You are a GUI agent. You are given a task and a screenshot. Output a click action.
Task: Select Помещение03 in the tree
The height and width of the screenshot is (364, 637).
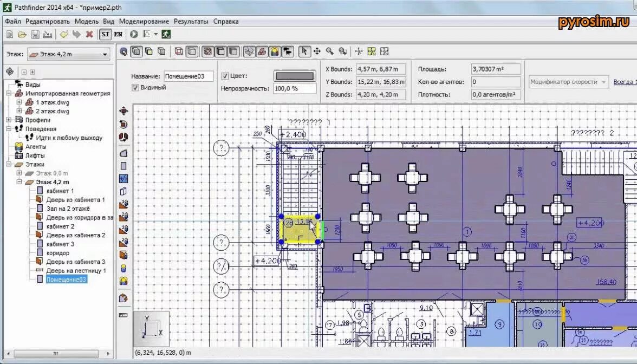coord(66,279)
